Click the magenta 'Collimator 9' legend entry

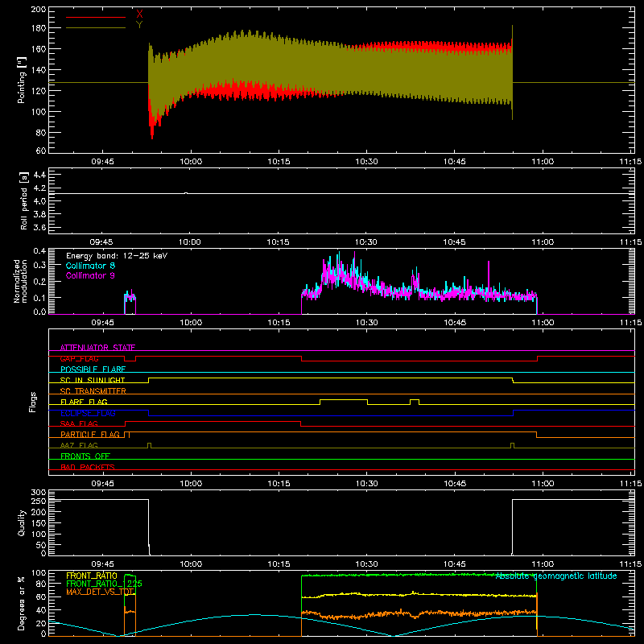tap(90, 275)
